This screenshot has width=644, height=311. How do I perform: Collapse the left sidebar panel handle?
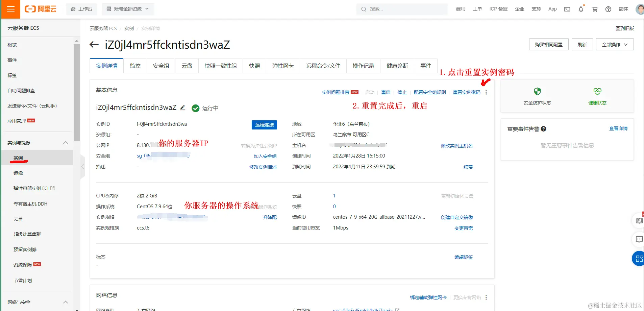(82, 166)
